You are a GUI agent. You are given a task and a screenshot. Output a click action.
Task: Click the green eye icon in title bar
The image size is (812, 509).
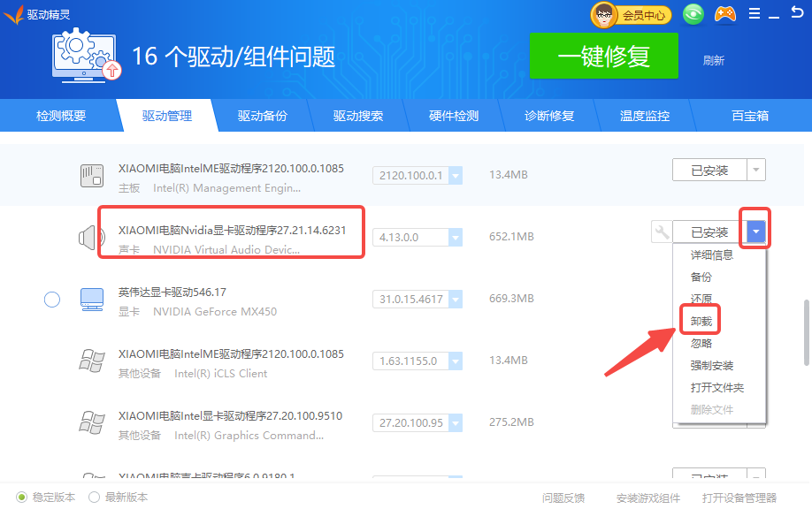click(x=694, y=14)
